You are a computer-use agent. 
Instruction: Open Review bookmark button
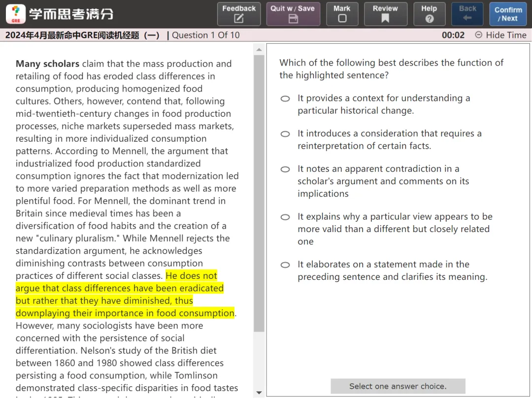pyautogui.click(x=385, y=14)
